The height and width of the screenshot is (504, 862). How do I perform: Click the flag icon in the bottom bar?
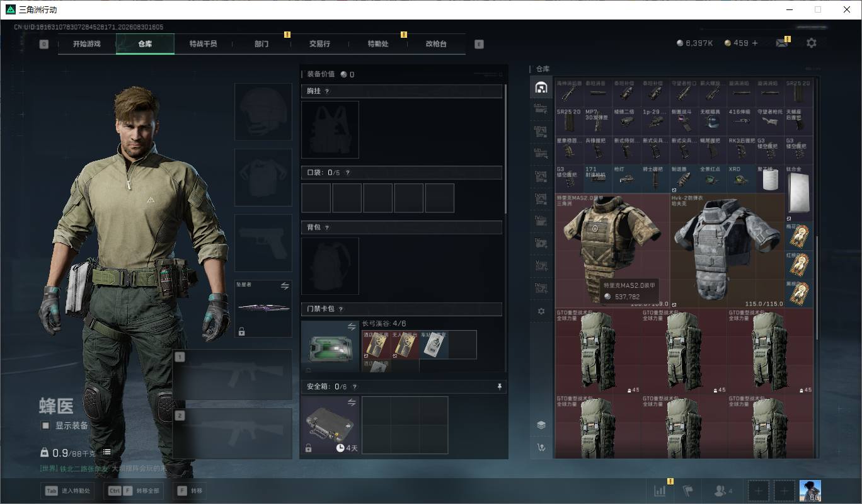687,491
